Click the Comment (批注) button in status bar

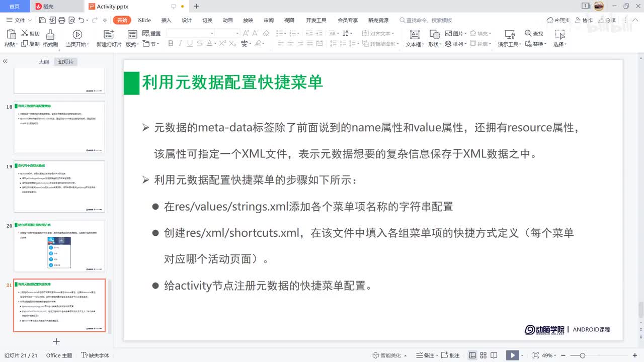(x=450, y=355)
